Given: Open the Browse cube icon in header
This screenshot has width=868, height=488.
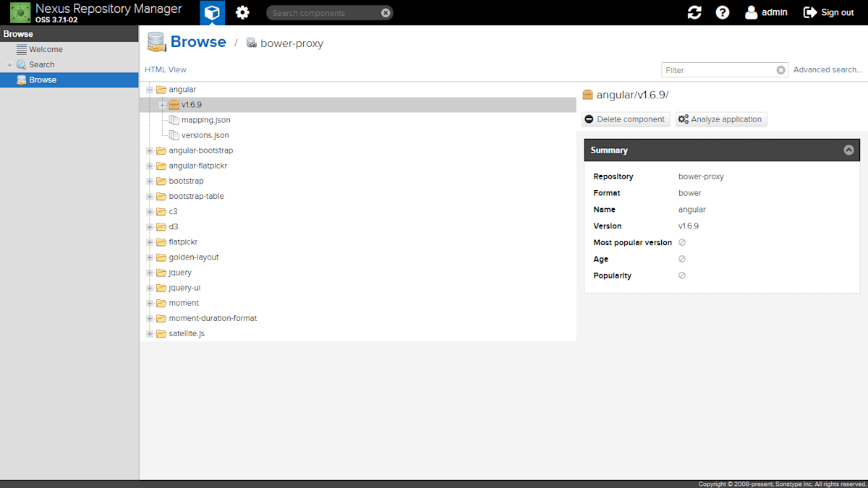Looking at the screenshot, I should 212,12.
